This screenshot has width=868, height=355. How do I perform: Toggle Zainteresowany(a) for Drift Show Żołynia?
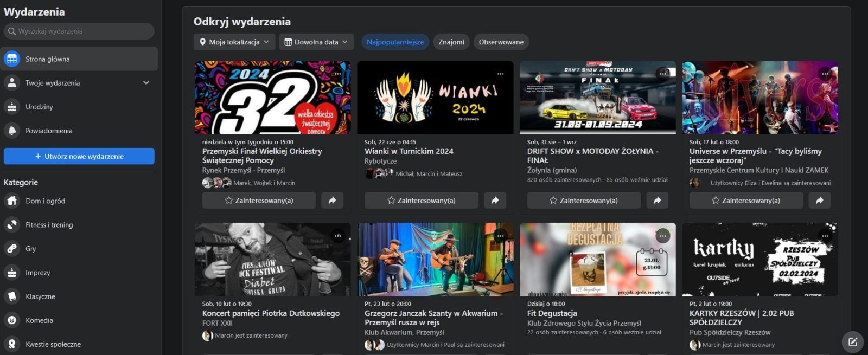tap(583, 201)
